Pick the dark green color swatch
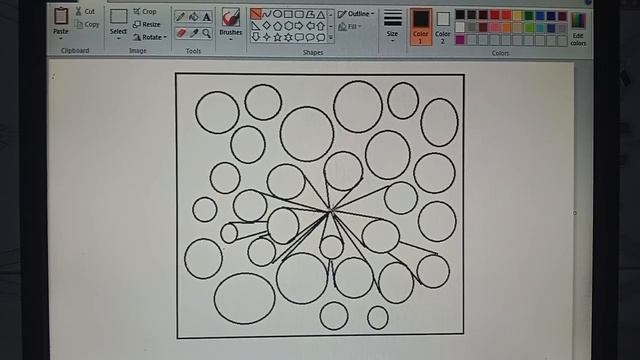The height and width of the screenshot is (360, 640). click(529, 16)
